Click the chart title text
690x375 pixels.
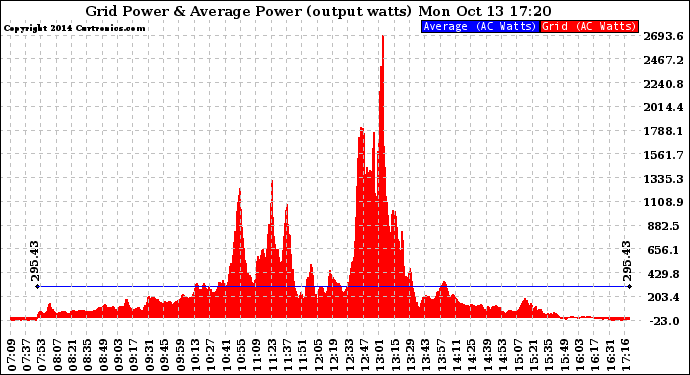(x=318, y=11)
